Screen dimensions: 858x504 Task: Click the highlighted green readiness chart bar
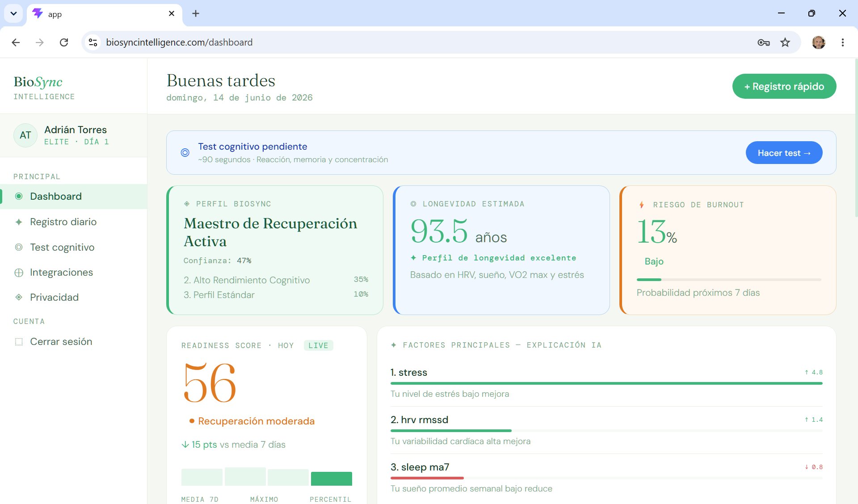(332, 479)
